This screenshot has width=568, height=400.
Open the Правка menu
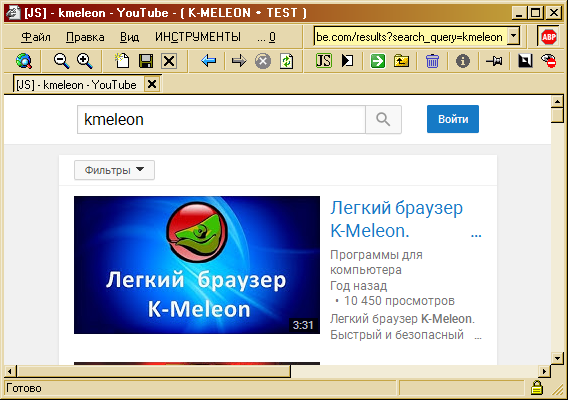tap(85, 37)
